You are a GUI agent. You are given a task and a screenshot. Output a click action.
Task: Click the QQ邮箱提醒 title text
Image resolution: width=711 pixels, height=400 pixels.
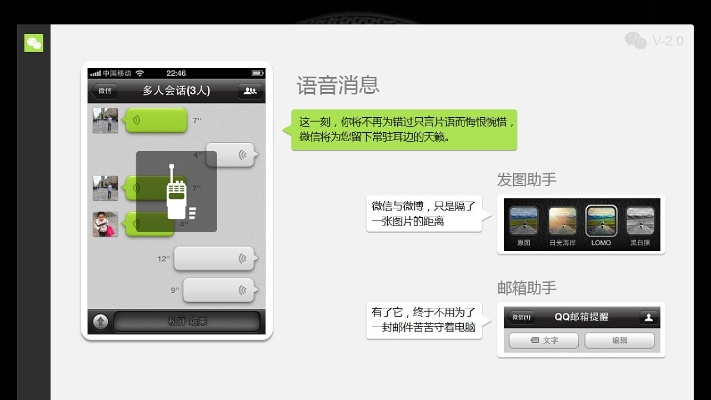581,317
